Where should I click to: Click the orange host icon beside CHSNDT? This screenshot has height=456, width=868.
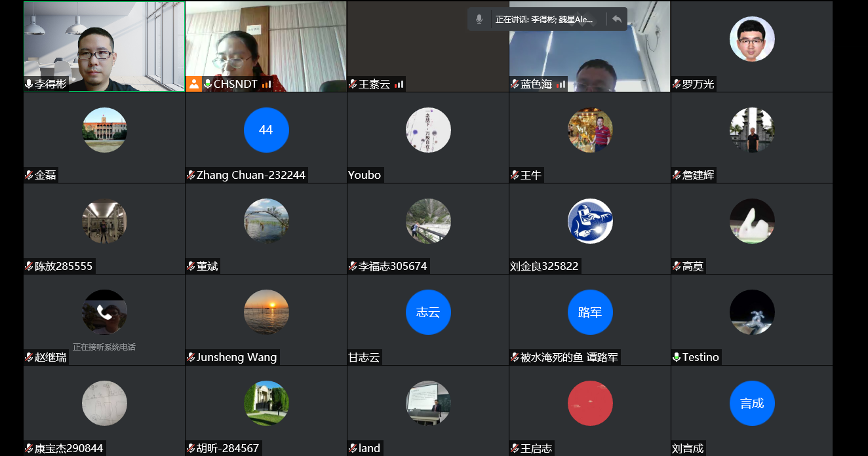point(193,84)
